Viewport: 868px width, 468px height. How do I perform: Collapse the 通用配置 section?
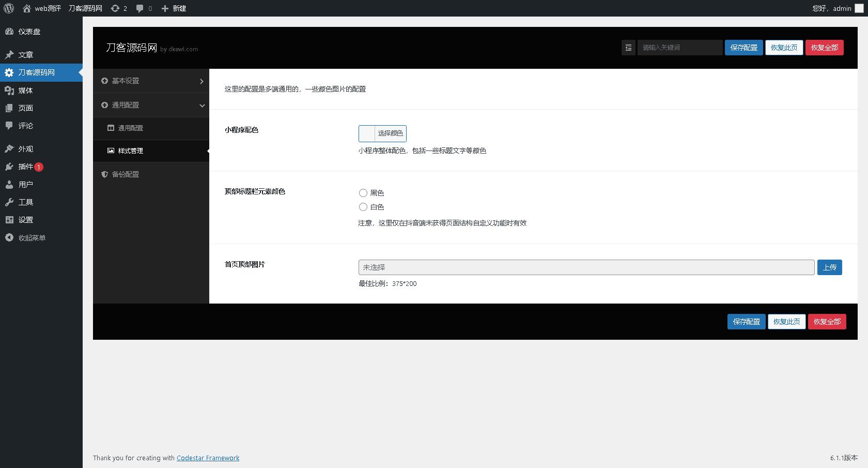tap(150, 104)
